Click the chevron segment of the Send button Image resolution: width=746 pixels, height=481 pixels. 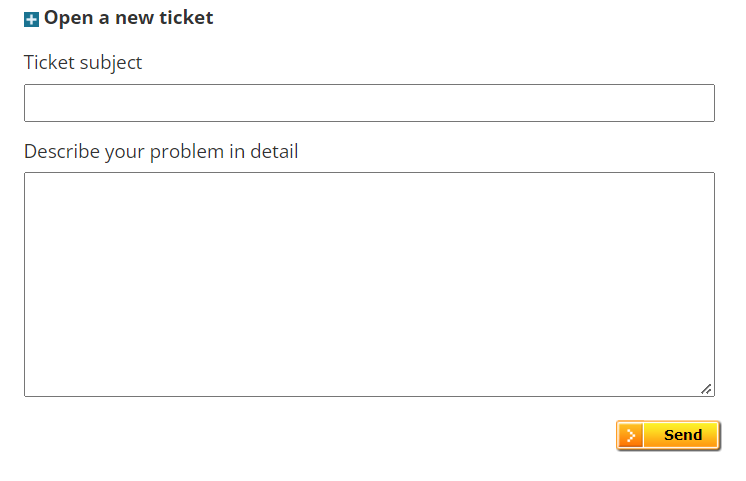click(630, 435)
